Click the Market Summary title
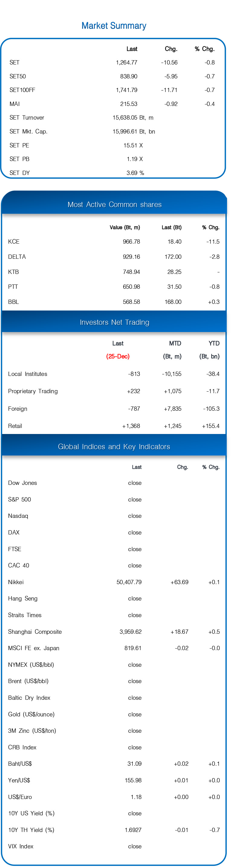 coord(114,26)
